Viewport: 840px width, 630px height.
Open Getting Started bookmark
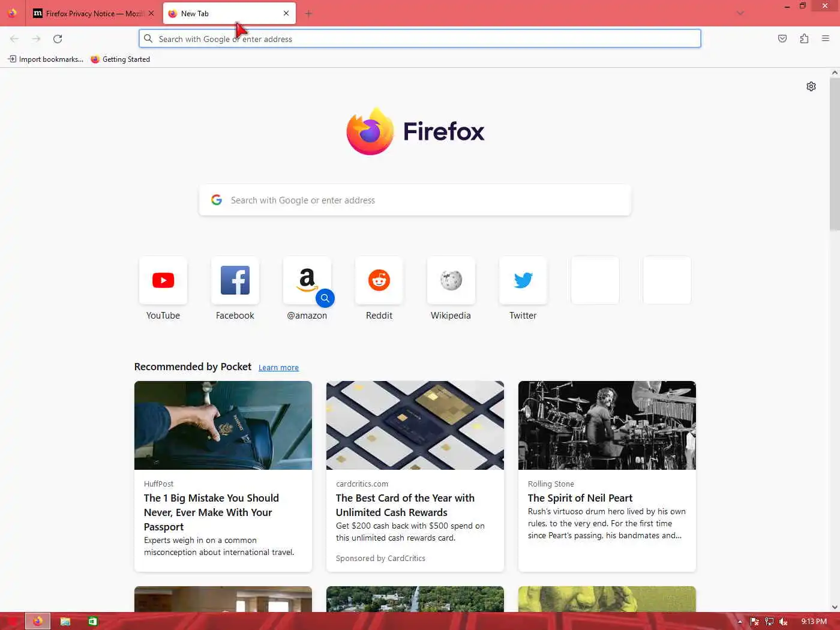120,59
